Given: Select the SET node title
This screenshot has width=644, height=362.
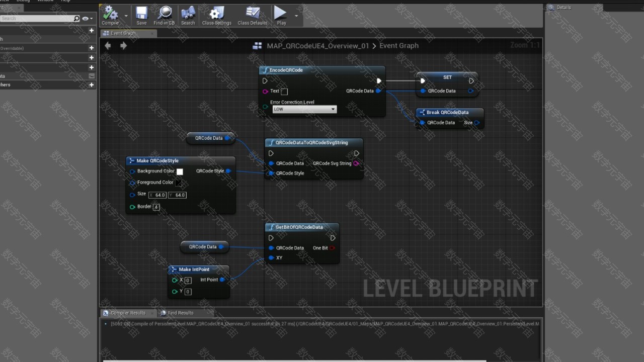Looking at the screenshot, I should pos(447,77).
